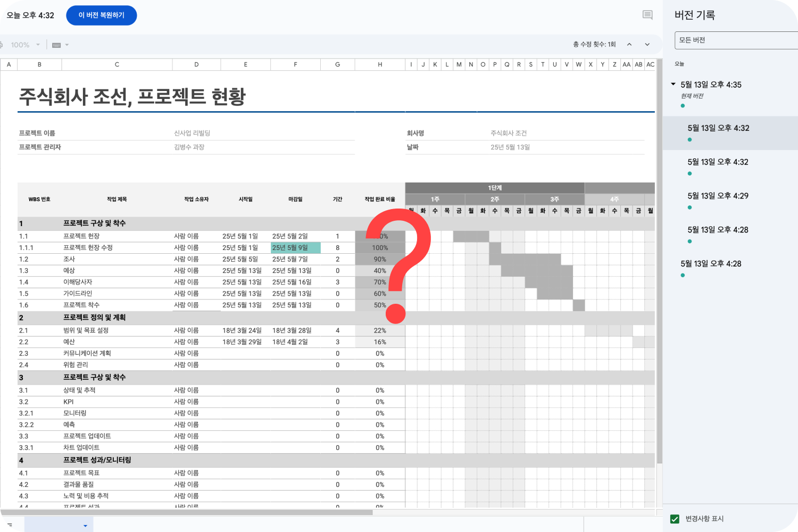This screenshot has height=532, width=798.
Task: Click the '90%' completion cell
Action: tap(380, 259)
